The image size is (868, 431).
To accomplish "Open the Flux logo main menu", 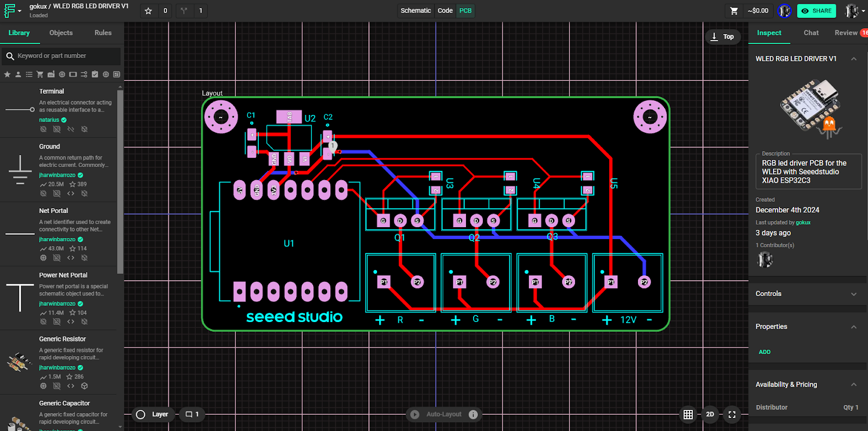I will [10, 10].
